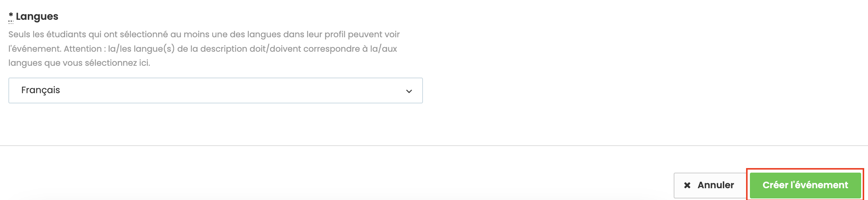Click the Annuler button
The height and width of the screenshot is (200, 868).
tap(709, 185)
